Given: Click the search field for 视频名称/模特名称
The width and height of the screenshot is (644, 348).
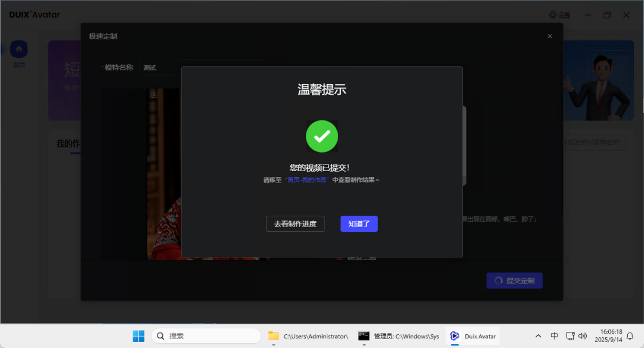Looking at the screenshot, I should (x=593, y=142).
